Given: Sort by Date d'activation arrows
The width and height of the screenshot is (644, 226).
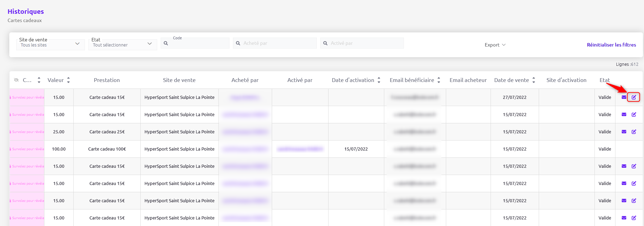Looking at the screenshot, I should click(x=379, y=80).
